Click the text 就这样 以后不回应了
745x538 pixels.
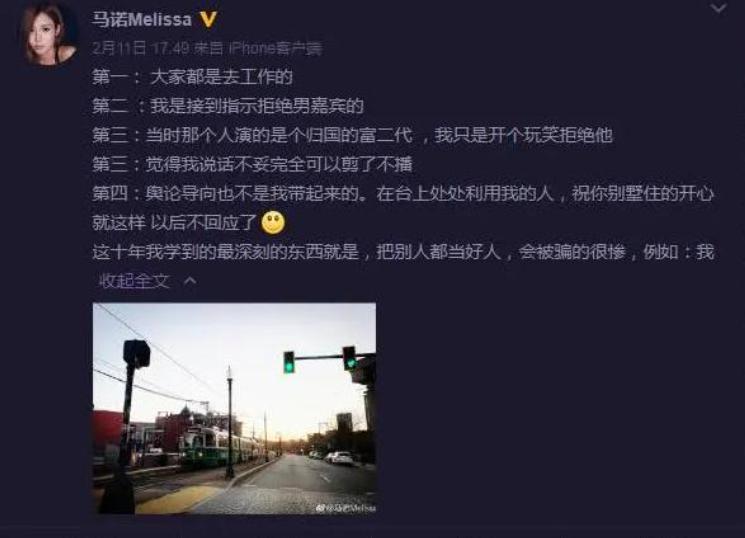pos(175,222)
